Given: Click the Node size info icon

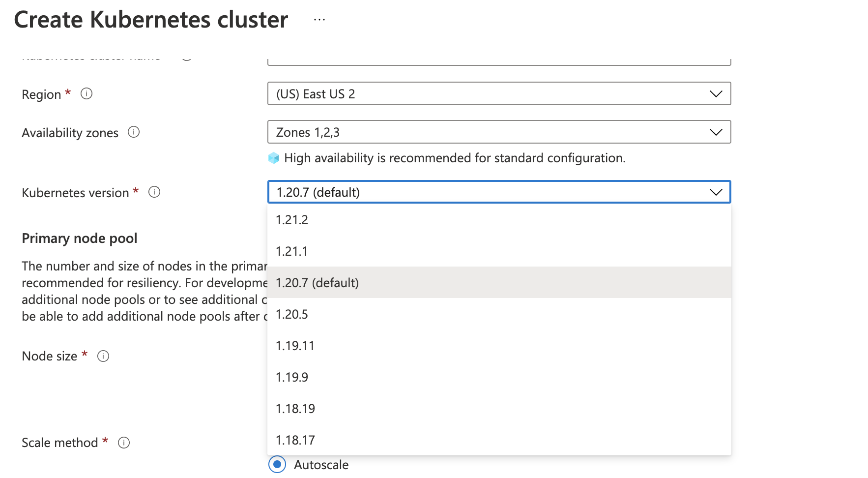Looking at the screenshot, I should point(103,356).
